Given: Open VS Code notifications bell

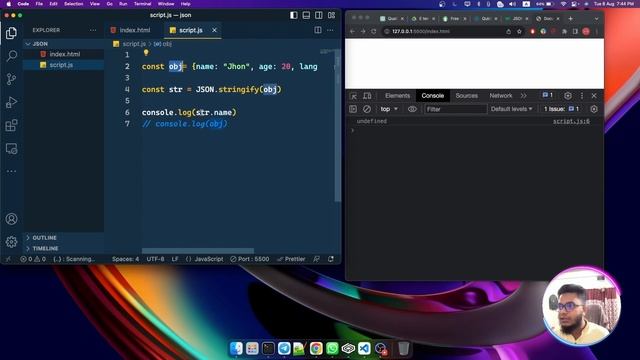Looking at the screenshot, I should coord(331,259).
